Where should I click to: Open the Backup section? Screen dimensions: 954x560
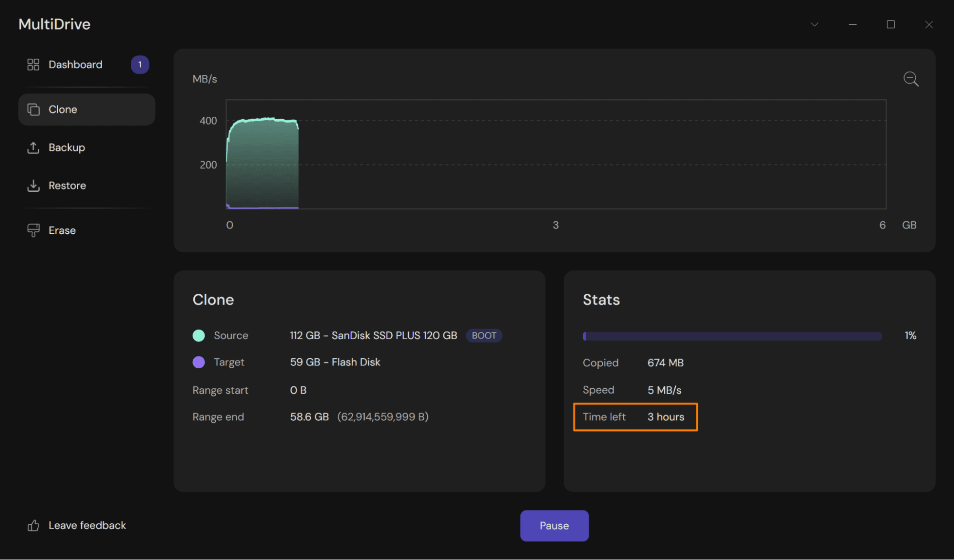click(86, 147)
